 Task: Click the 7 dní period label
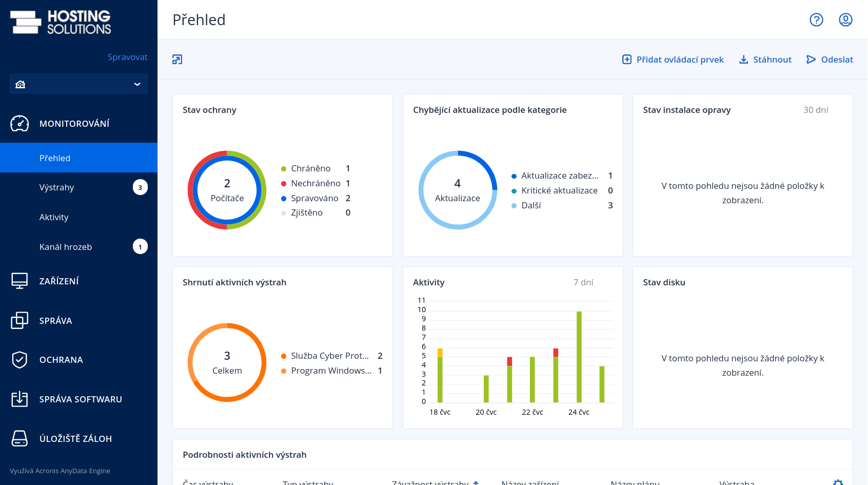583,282
